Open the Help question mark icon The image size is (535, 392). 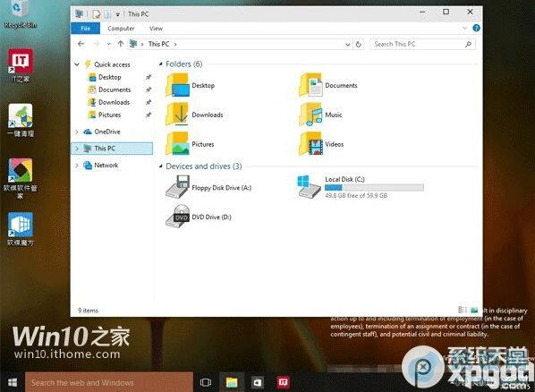pos(476,29)
